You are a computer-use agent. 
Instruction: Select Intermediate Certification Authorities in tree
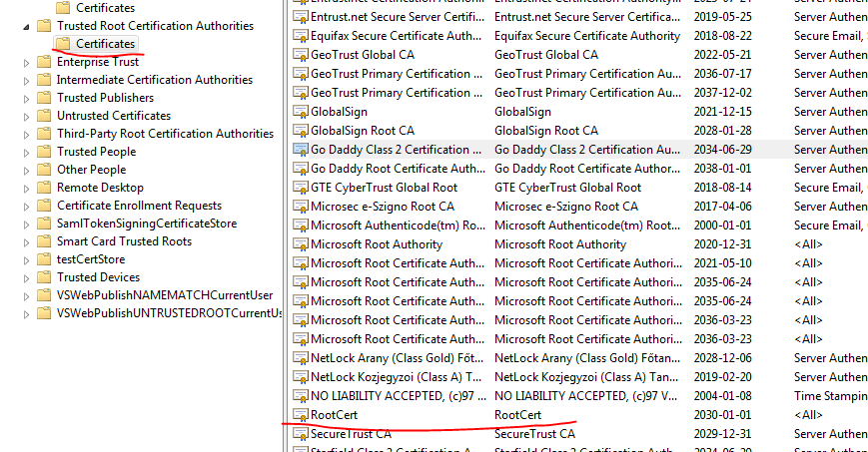[154, 80]
